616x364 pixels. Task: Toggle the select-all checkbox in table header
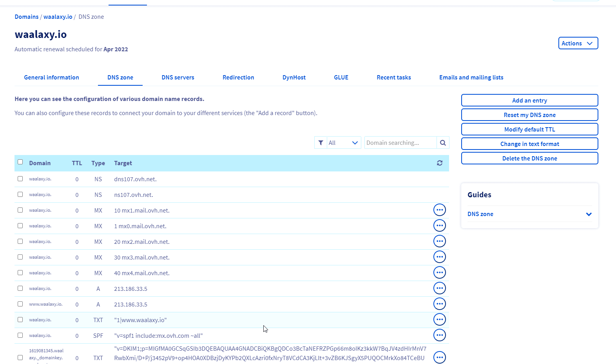click(20, 162)
